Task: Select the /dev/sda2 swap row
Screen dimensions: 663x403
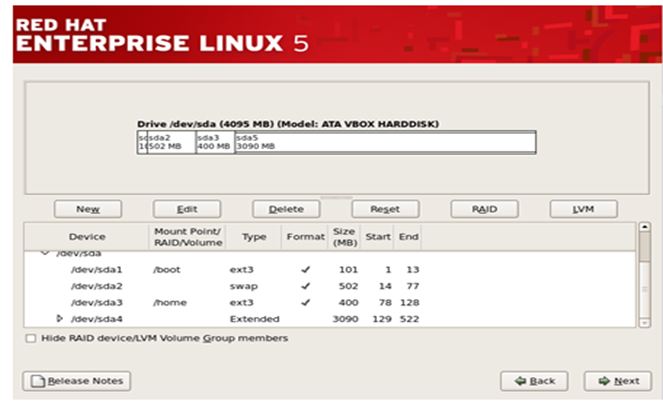Action: 330,286
